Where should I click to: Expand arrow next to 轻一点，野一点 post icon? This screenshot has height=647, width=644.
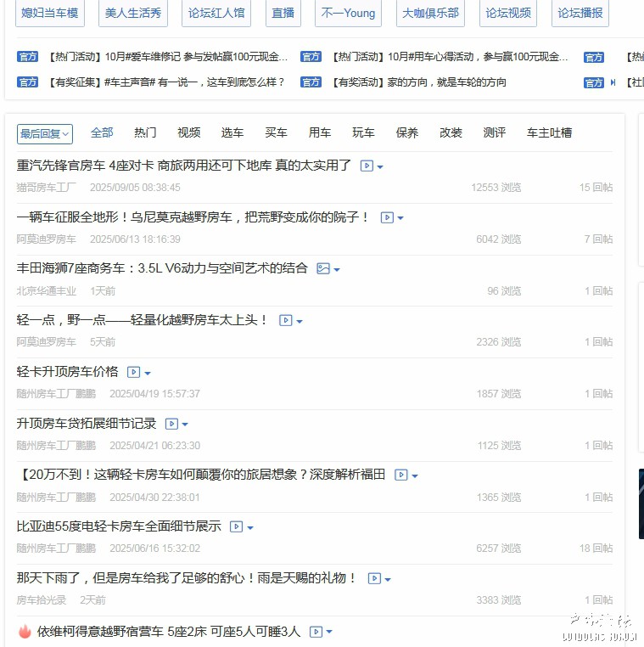point(300,321)
